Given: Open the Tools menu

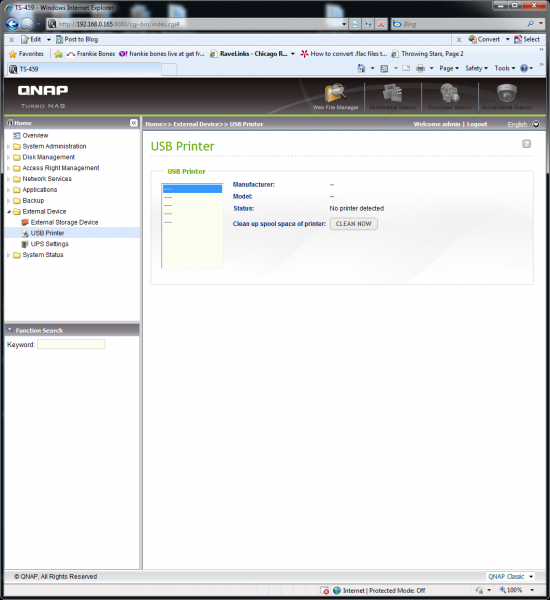Looking at the screenshot, I should [505, 68].
